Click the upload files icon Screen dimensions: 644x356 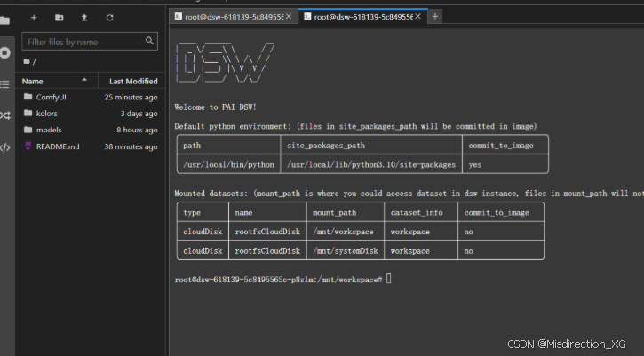click(84, 18)
